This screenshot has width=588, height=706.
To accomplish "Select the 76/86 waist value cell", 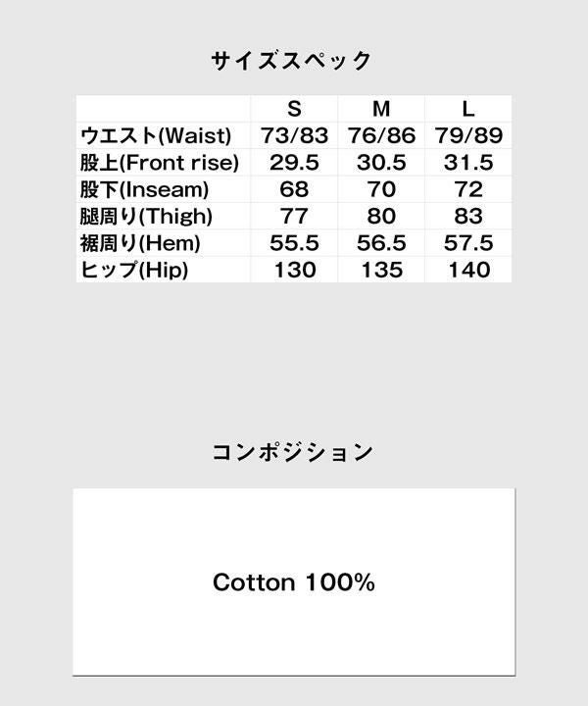I will tap(381, 135).
